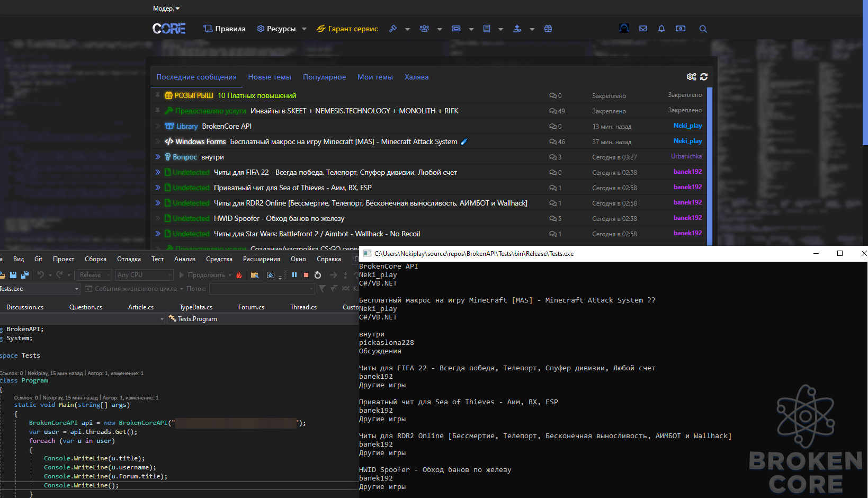The height and width of the screenshot is (498, 868).
Task: Refresh the latest messages feed
Action: [704, 77]
